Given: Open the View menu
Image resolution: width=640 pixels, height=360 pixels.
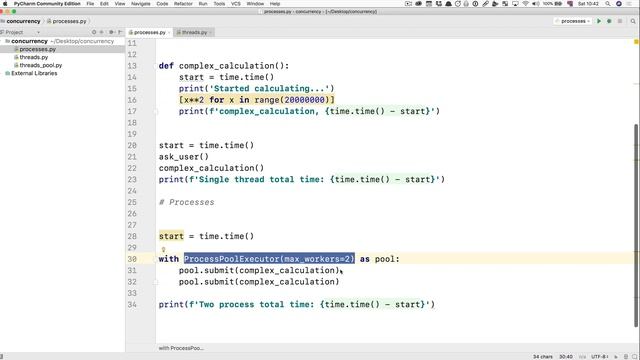Looking at the screenshot, I should click(120, 4).
